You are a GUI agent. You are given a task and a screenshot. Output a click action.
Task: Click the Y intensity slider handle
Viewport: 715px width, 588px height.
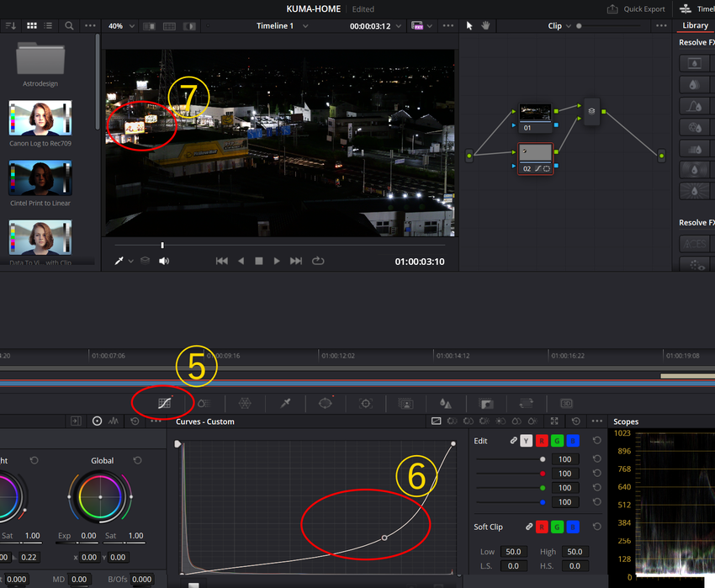coord(543,459)
